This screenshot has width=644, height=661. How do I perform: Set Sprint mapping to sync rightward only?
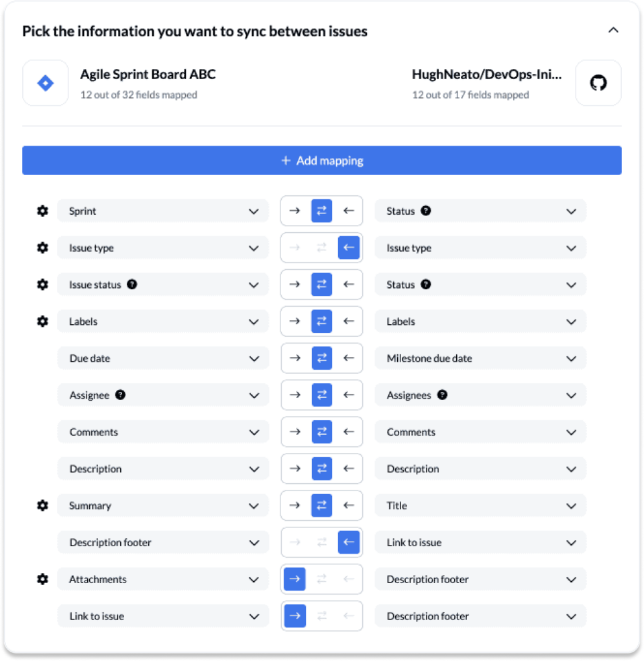[294, 210]
